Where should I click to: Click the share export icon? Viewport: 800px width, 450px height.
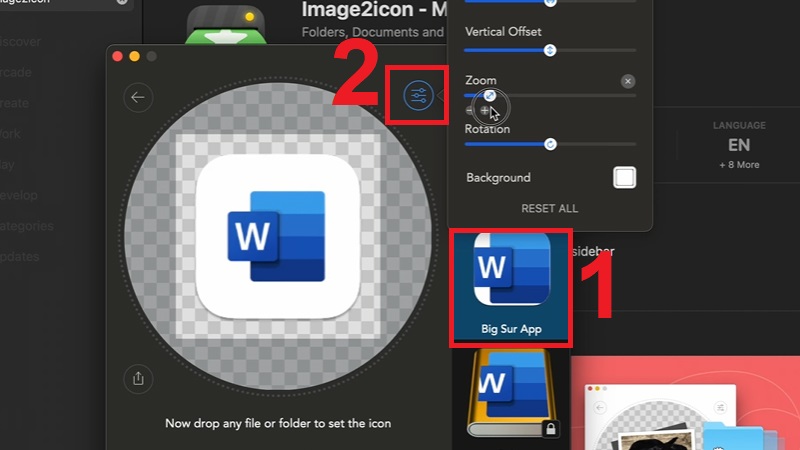click(x=138, y=379)
